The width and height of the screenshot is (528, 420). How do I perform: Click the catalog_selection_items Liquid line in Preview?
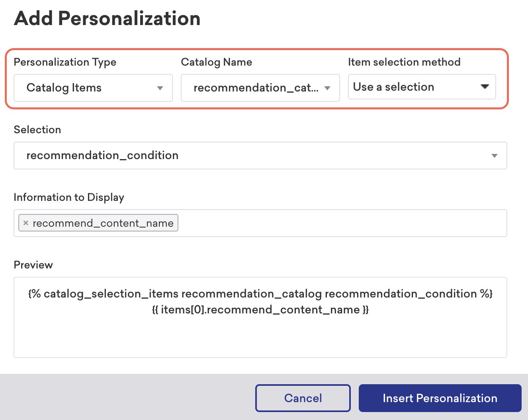point(260,294)
